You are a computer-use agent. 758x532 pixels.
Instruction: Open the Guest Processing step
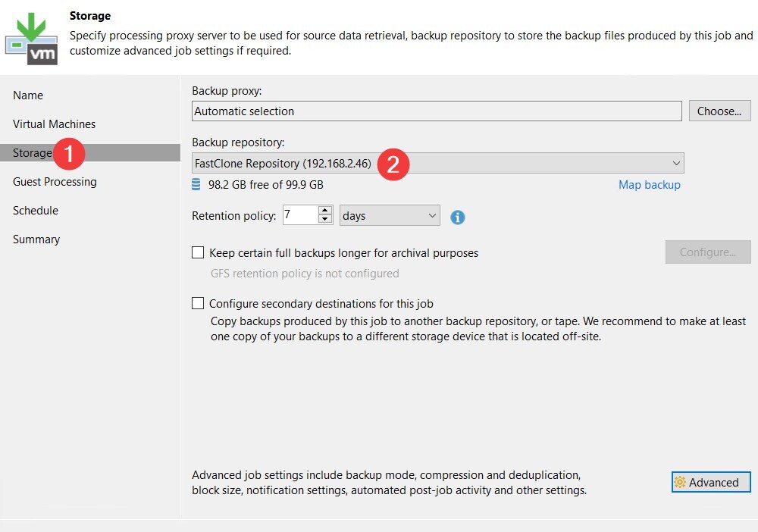tap(55, 182)
